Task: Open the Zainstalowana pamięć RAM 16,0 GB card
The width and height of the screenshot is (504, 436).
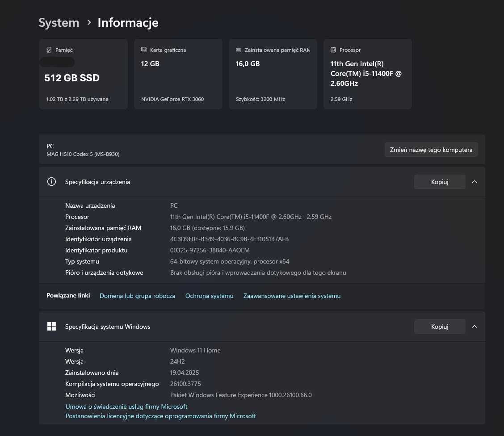Action: pyautogui.click(x=273, y=74)
